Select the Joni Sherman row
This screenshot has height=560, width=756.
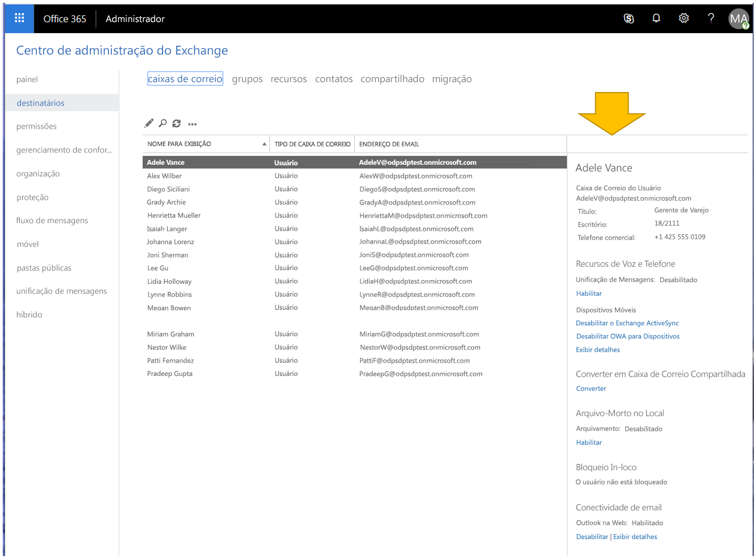coord(355,255)
